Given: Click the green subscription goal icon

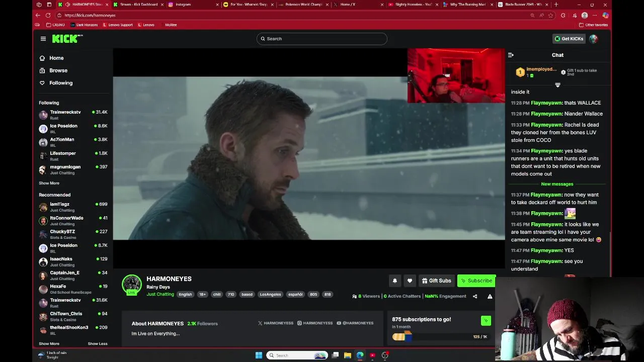Looking at the screenshot, I should tap(486, 320).
